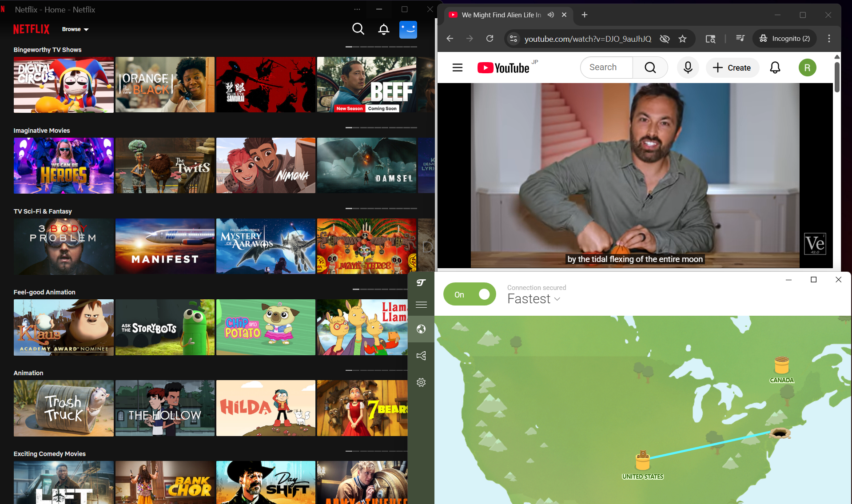This screenshot has height=504, width=852.
Task: Select the Canada tunnel on map
Action: click(782, 369)
